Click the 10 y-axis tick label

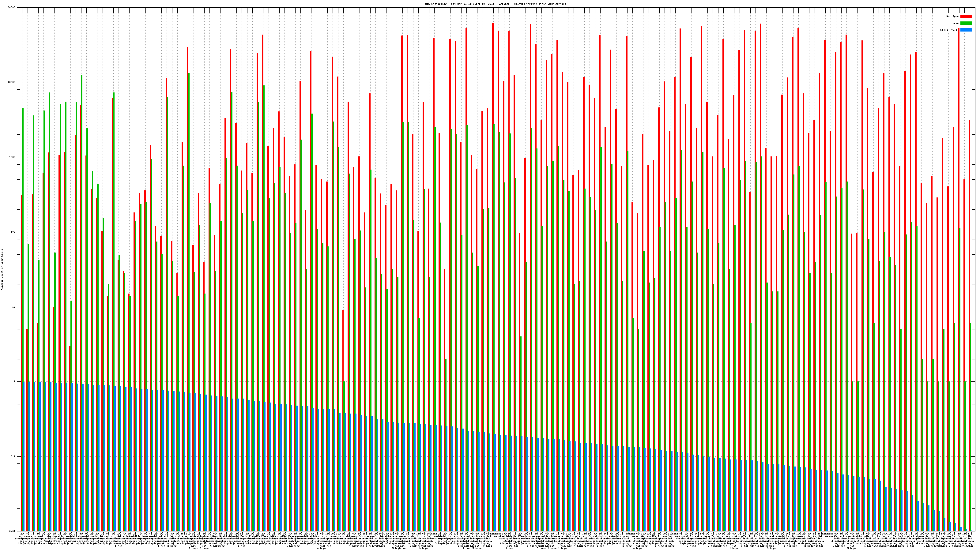point(14,307)
